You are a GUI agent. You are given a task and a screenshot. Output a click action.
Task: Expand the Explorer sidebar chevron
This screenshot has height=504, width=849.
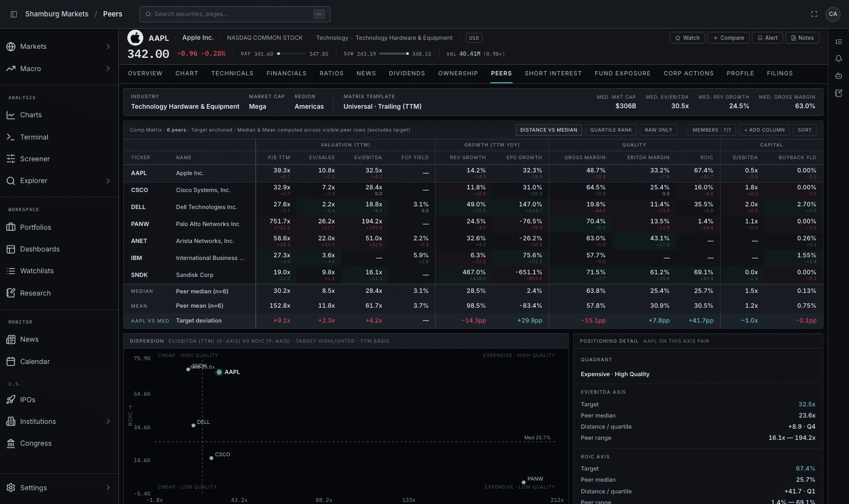click(108, 181)
